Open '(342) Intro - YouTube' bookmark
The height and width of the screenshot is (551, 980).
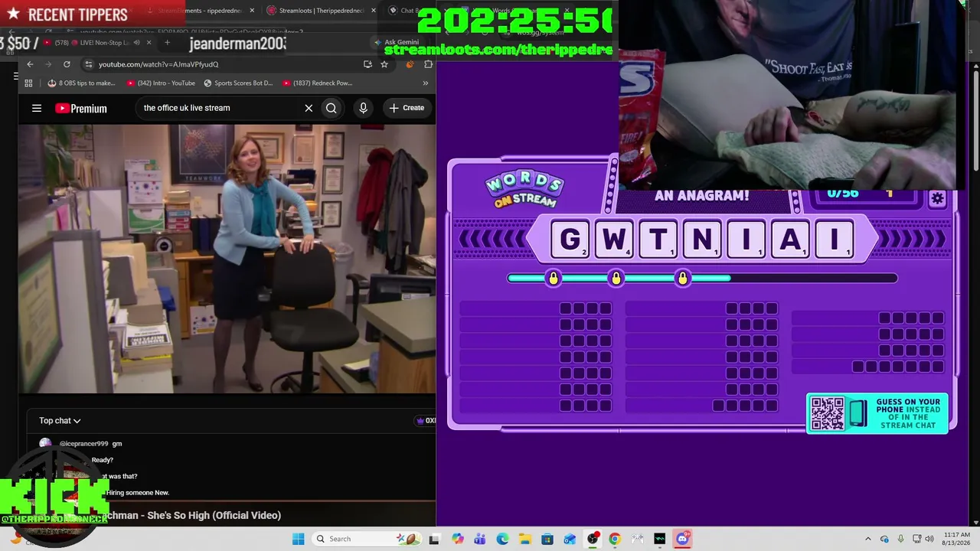pos(161,83)
